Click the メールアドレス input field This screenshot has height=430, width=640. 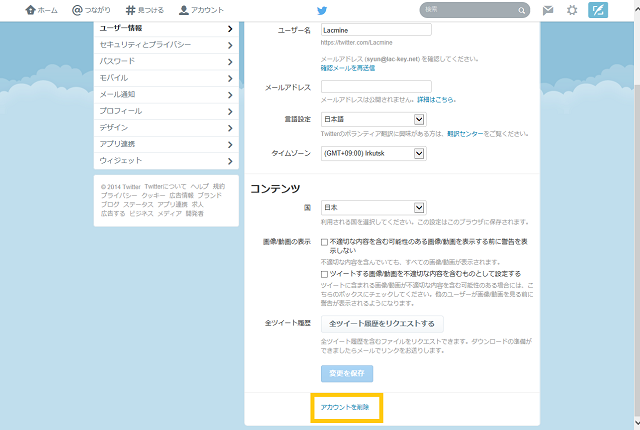pyautogui.click(x=376, y=86)
